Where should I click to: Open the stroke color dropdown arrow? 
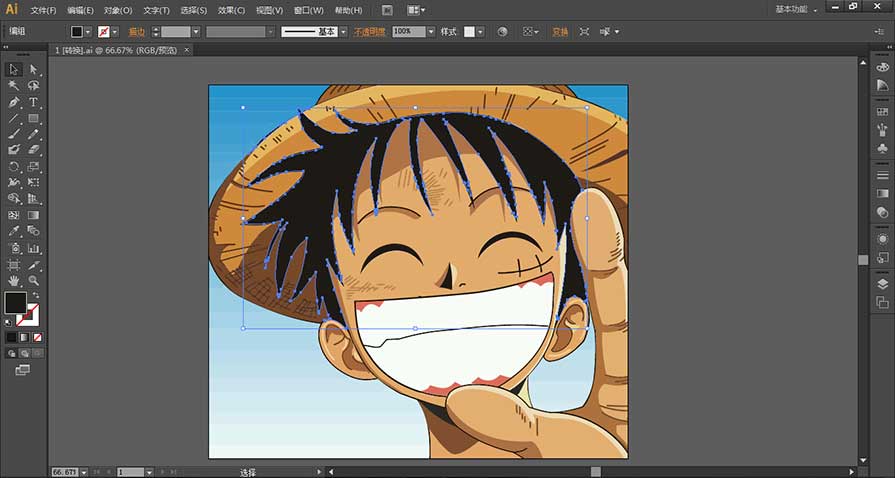click(117, 32)
